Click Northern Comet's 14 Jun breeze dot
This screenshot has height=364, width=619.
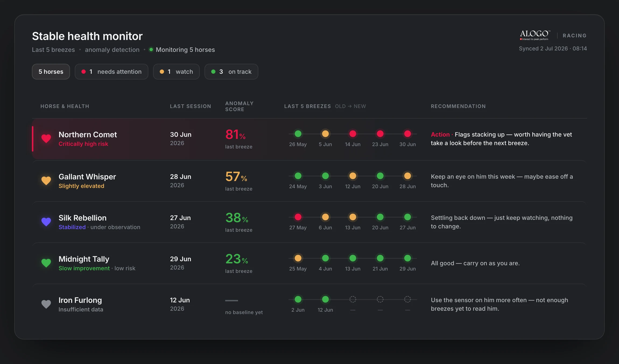pyautogui.click(x=353, y=134)
